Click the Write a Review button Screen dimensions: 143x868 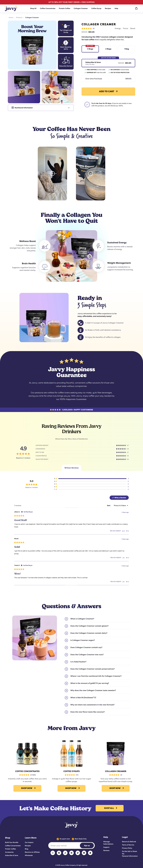coord(119,498)
